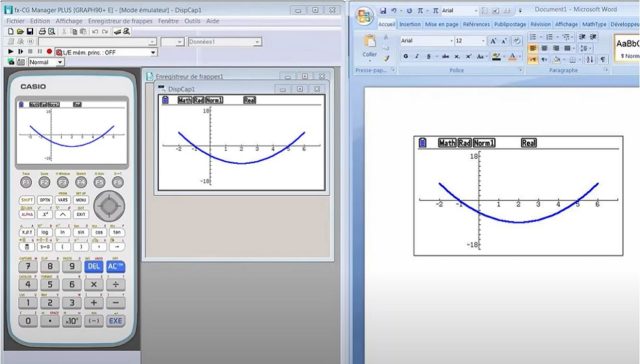Switch to the Insertion tab in Word
Screen dimensions: 640x364
(410, 24)
